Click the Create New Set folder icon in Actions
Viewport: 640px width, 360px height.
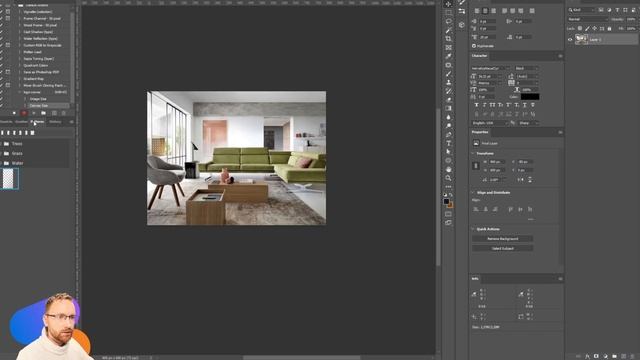pos(44,113)
